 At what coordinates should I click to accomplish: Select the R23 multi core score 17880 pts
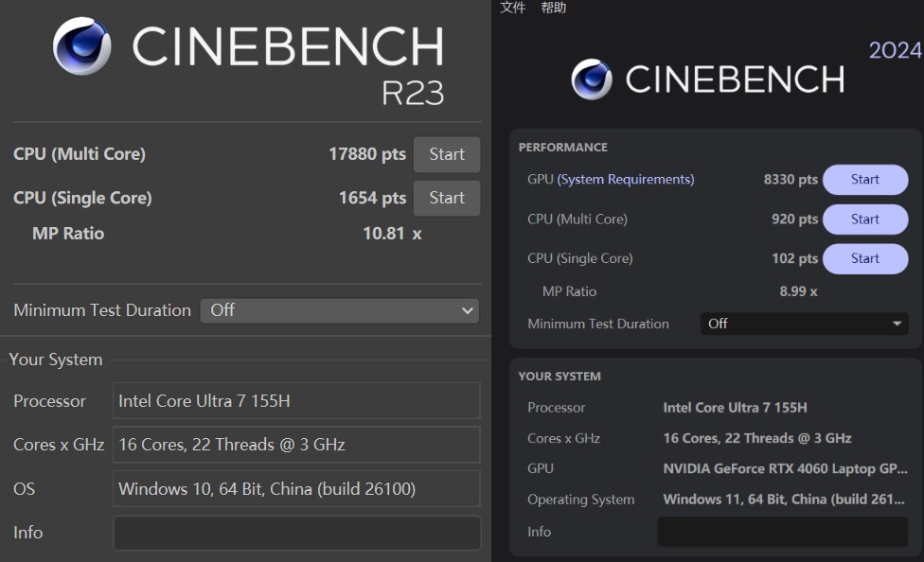pyautogui.click(x=367, y=154)
